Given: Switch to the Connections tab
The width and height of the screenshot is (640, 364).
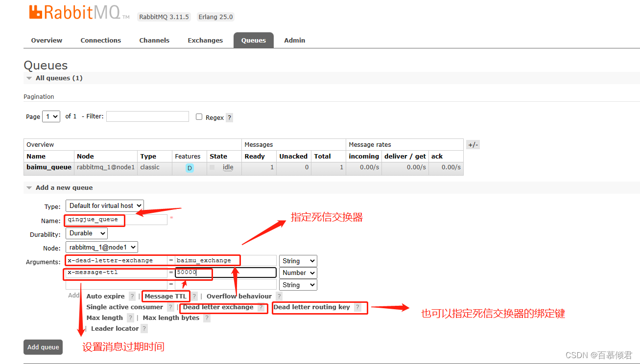Looking at the screenshot, I should coord(101,40).
